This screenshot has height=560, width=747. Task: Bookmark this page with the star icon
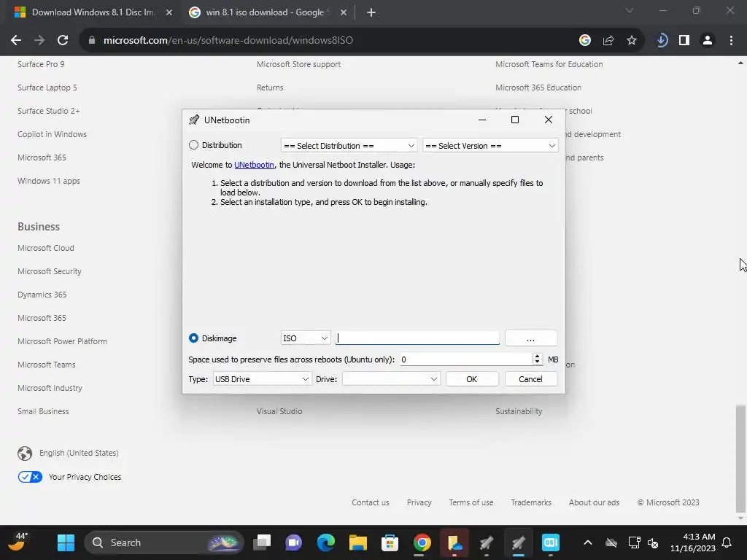tap(631, 41)
